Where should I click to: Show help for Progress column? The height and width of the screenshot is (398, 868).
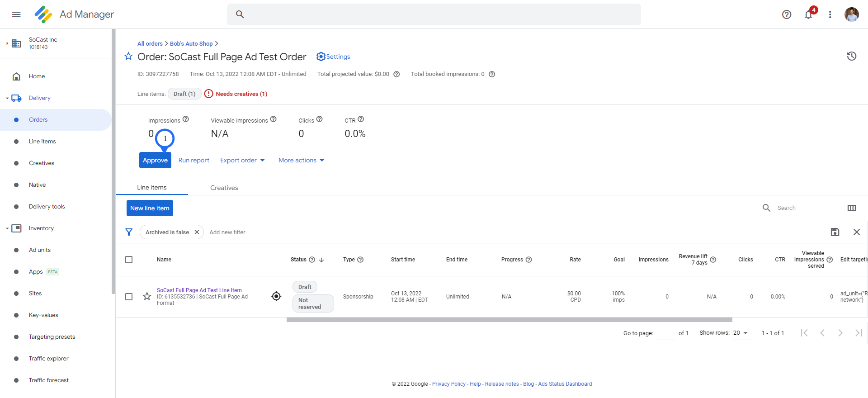point(529,260)
